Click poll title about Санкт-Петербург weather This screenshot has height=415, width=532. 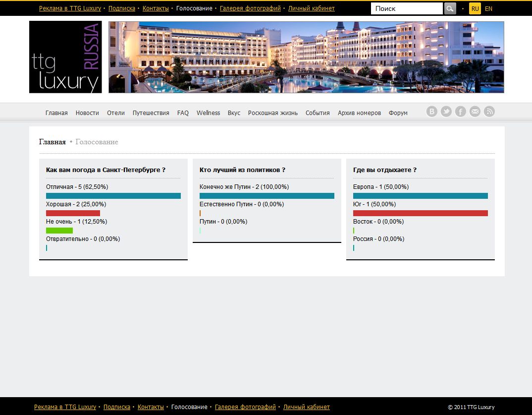click(x=106, y=170)
